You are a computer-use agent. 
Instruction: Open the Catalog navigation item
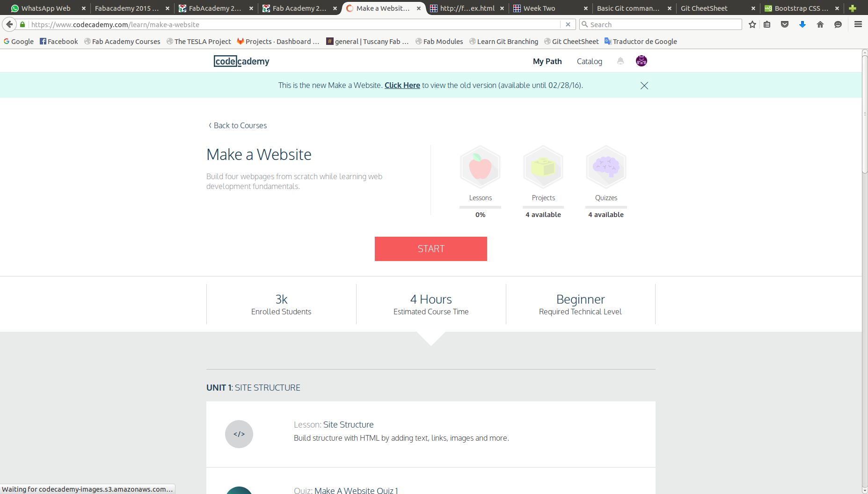590,61
